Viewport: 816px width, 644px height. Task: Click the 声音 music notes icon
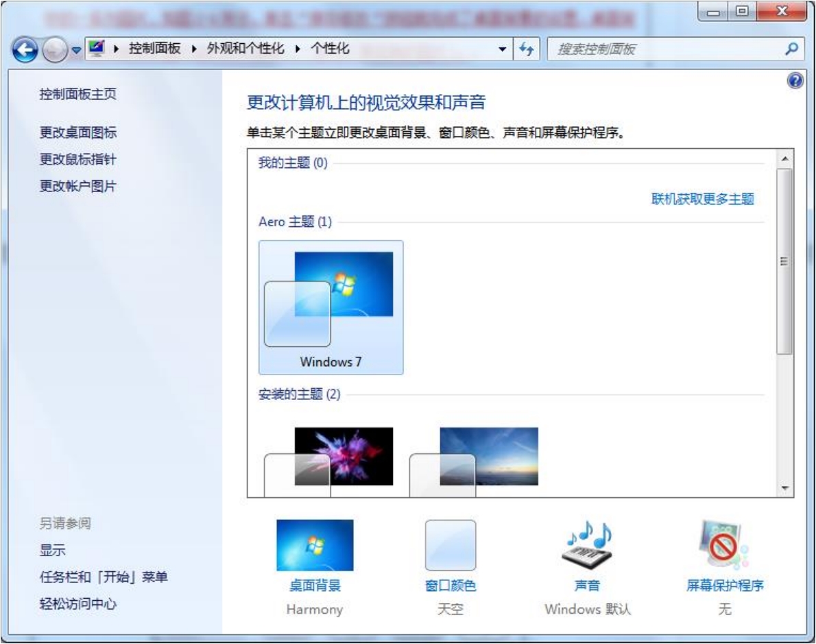588,545
